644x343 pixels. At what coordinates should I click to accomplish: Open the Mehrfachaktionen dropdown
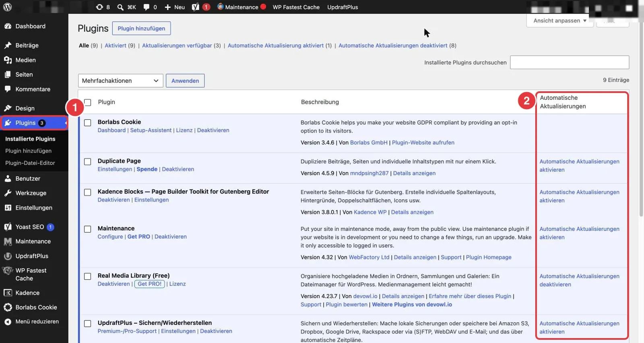coord(120,80)
